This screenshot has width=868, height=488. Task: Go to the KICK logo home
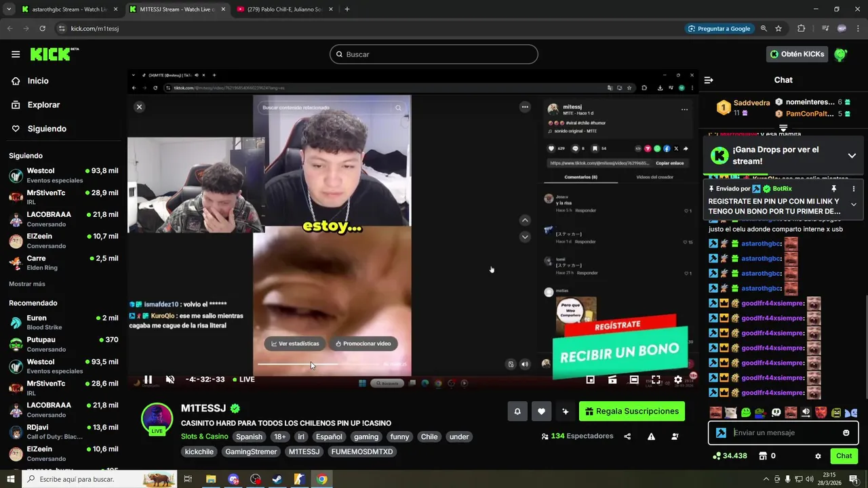54,54
